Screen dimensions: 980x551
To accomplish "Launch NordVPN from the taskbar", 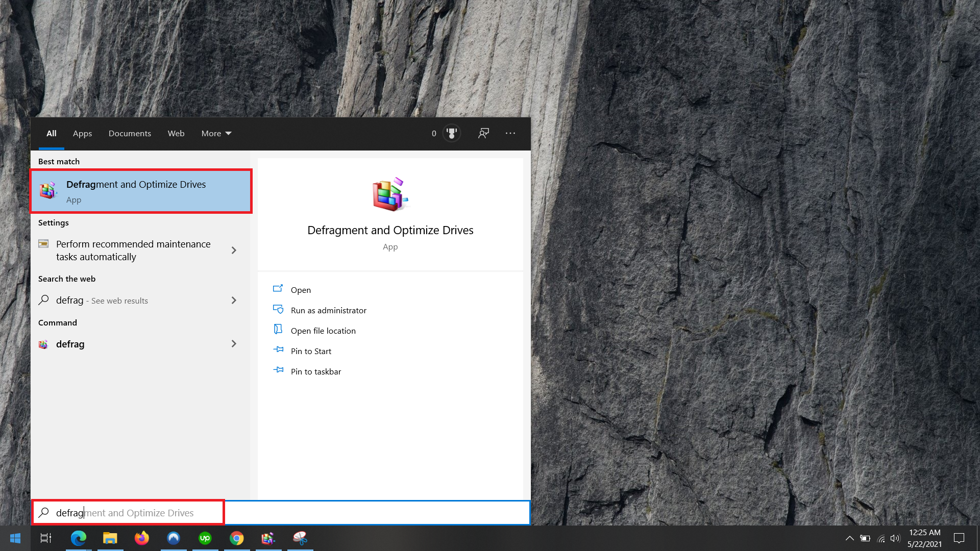I will pyautogui.click(x=174, y=538).
